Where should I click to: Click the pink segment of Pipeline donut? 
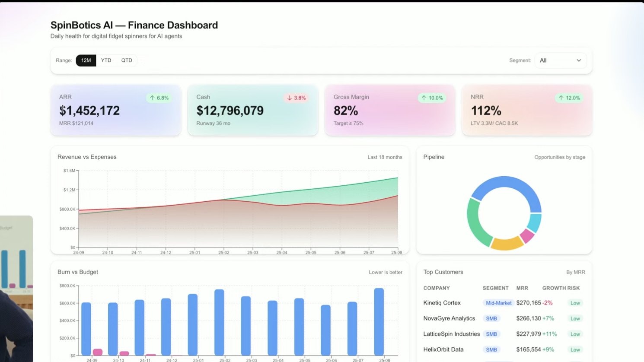527,236
